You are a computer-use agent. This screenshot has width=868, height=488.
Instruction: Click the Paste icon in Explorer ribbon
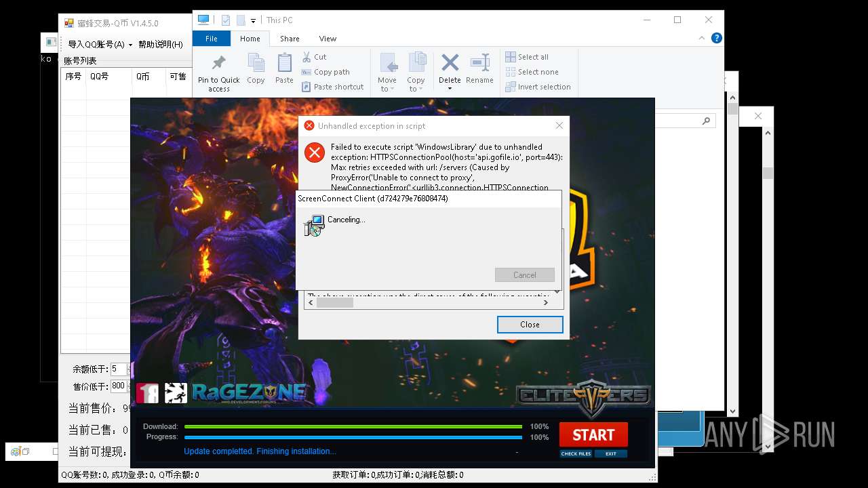pos(284,63)
